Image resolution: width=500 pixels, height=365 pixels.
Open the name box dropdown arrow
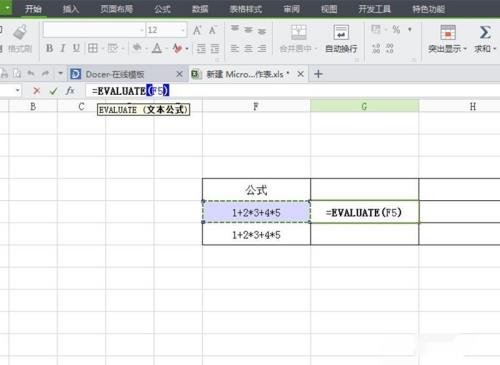pyautogui.click(x=17, y=90)
